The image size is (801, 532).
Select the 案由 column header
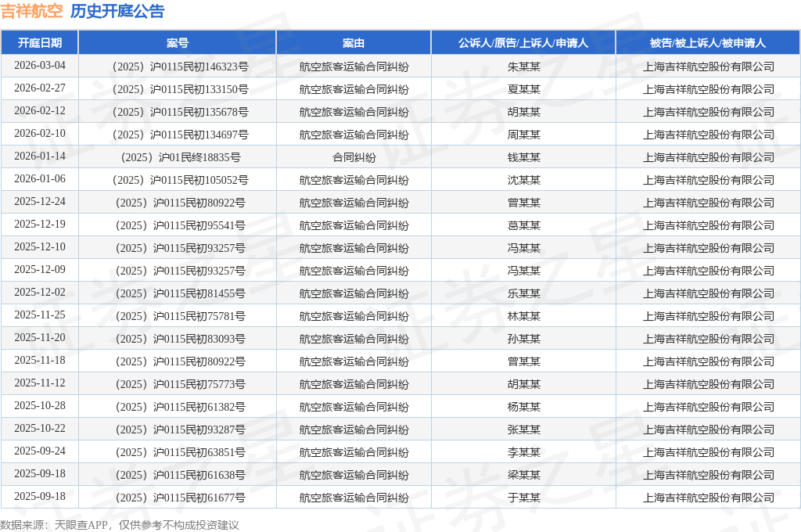click(x=354, y=43)
